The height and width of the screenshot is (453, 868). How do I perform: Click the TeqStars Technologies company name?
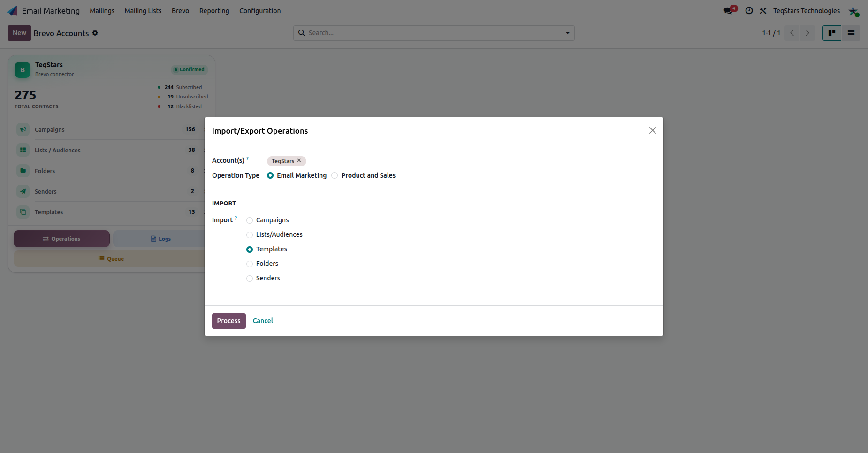click(x=807, y=11)
